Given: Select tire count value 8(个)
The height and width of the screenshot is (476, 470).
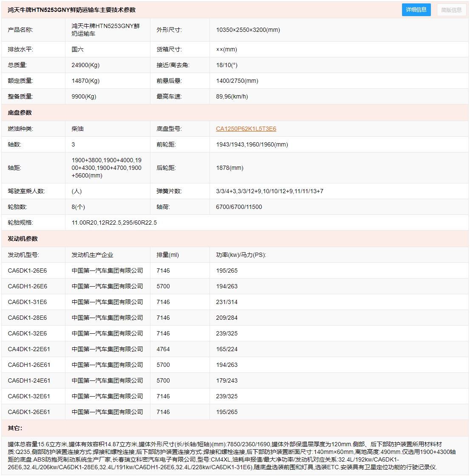Looking at the screenshot, I should click(78, 207).
